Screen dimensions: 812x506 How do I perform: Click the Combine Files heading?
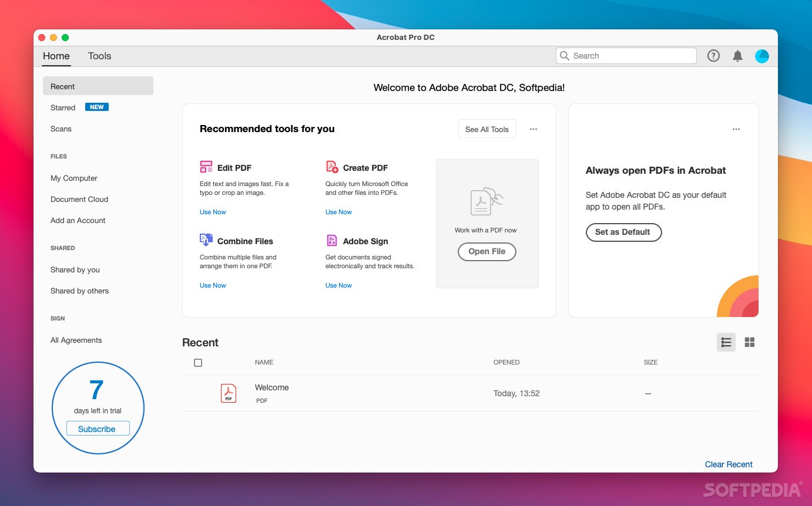coord(245,241)
